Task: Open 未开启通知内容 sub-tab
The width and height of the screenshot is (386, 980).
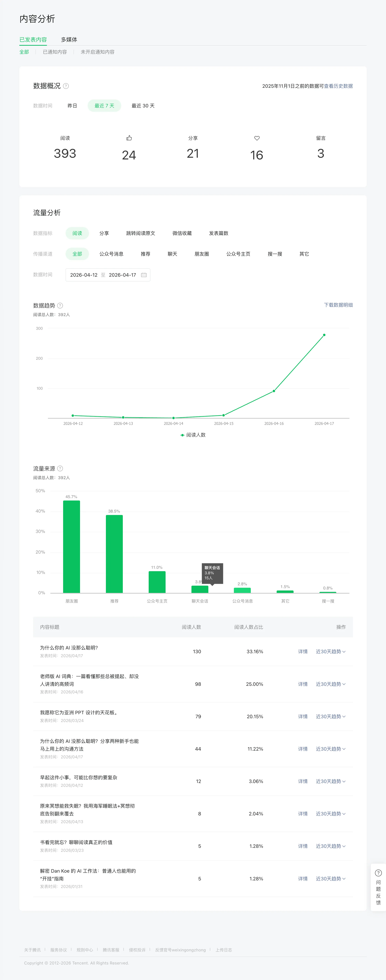Action: click(x=97, y=52)
